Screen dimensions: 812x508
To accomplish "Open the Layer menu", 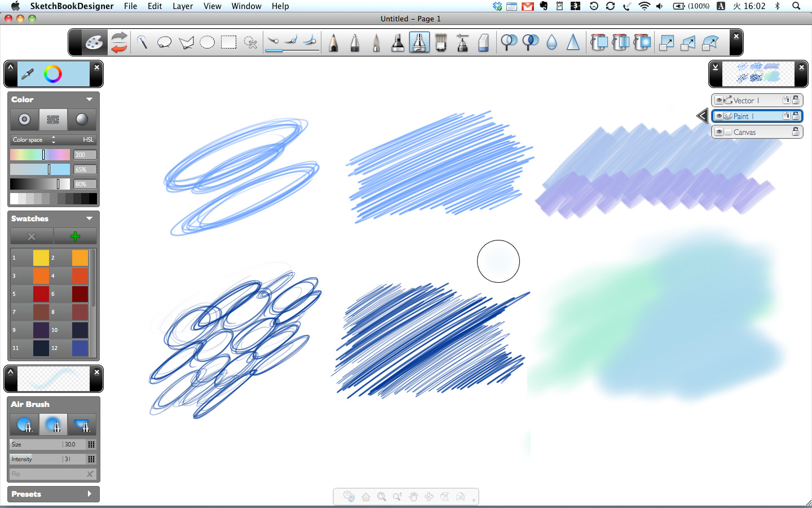I will point(183,6).
